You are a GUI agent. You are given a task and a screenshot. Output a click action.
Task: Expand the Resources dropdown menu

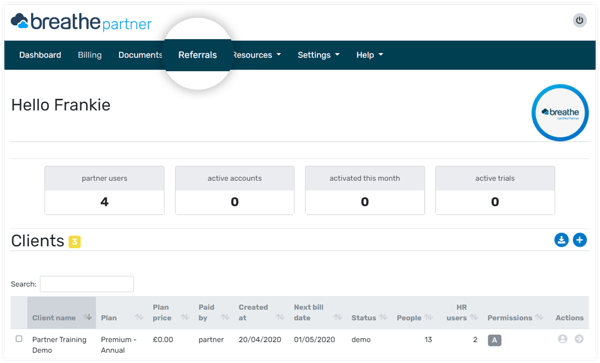[257, 55]
